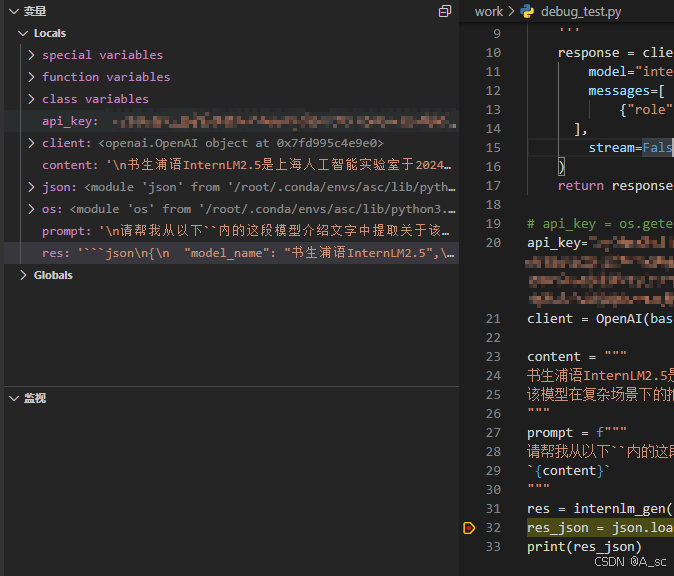
Task: Select the api_key variable row
Action: [231, 121]
